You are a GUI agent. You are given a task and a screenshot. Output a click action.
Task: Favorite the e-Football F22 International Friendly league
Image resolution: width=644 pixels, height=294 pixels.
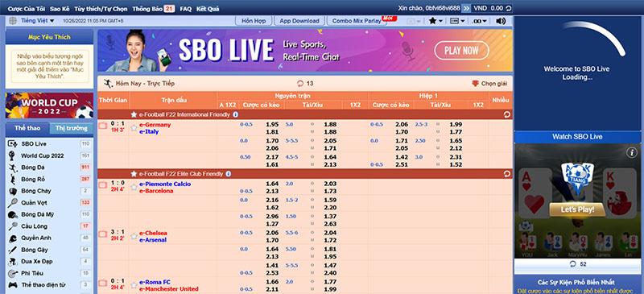tap(134, 114)
